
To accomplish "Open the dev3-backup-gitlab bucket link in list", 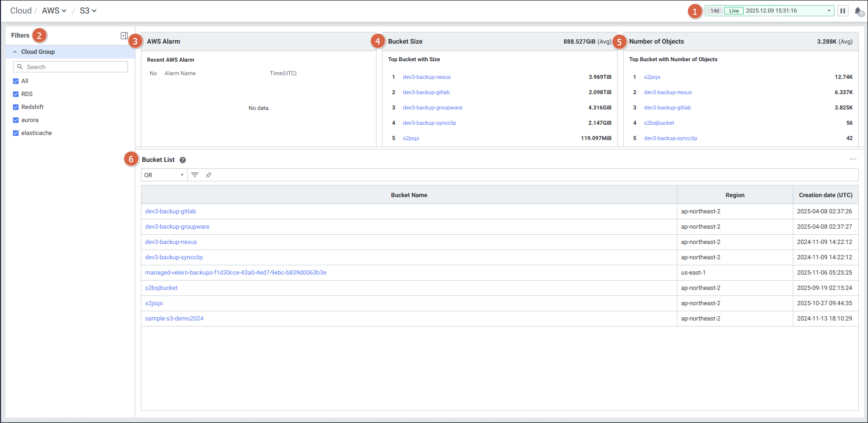I will coord(170,211).
